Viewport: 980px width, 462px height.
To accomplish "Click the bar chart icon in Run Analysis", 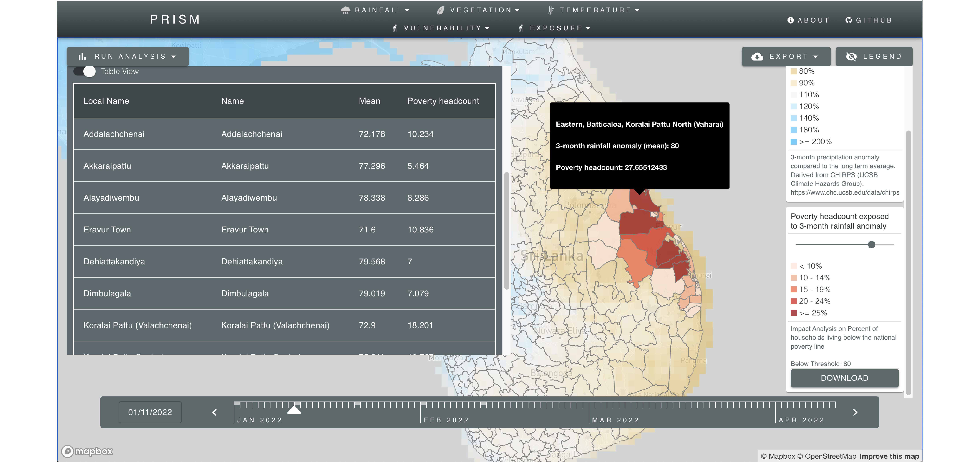I will (x=82, y=57).
